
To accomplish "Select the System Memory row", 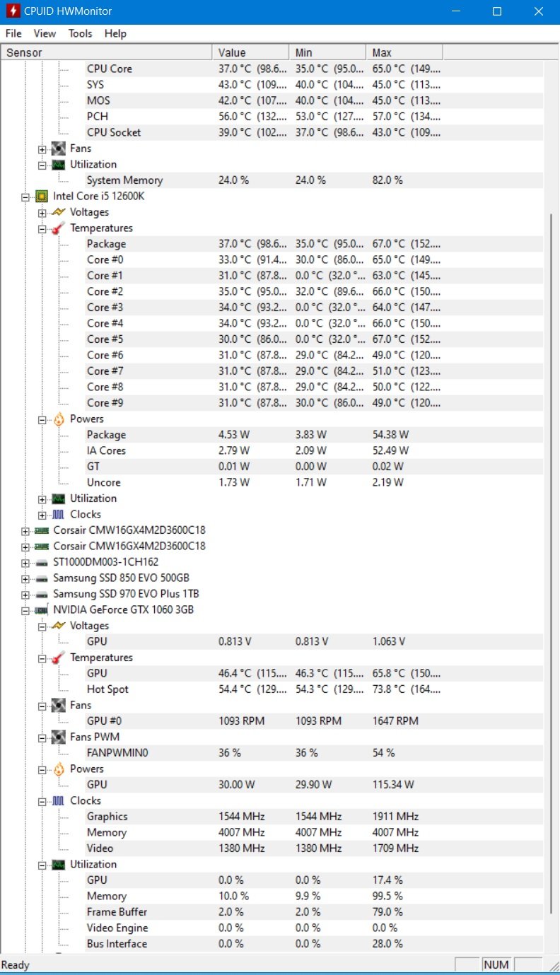I will (x=313, y=180).
